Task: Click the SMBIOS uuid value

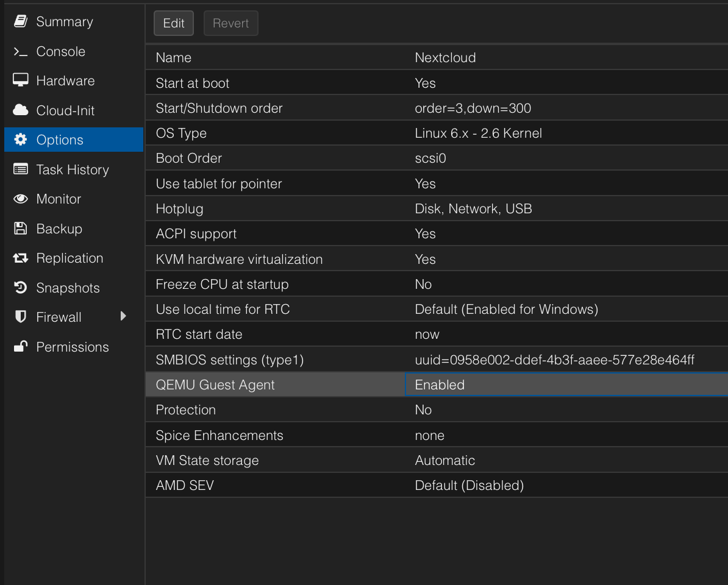Action: tap(554, 360)
